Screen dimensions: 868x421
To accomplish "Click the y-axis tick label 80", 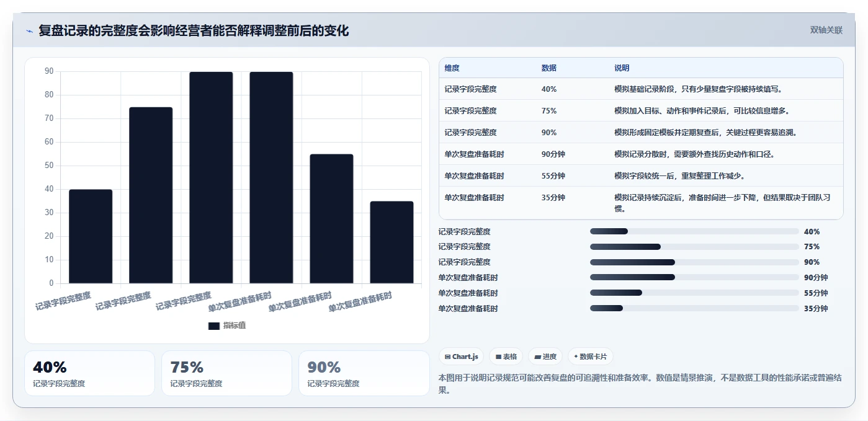I will [x=49, y=95].
